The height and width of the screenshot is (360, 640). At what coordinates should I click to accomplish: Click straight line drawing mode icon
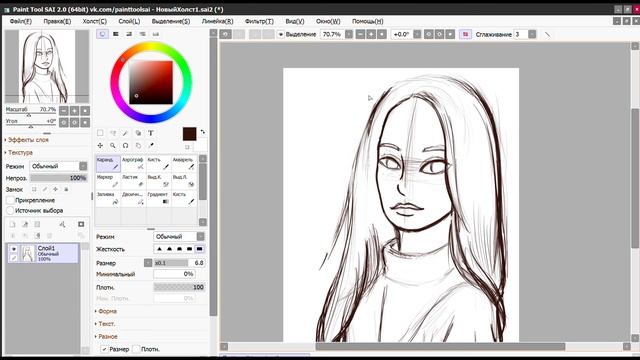(547, 35)
